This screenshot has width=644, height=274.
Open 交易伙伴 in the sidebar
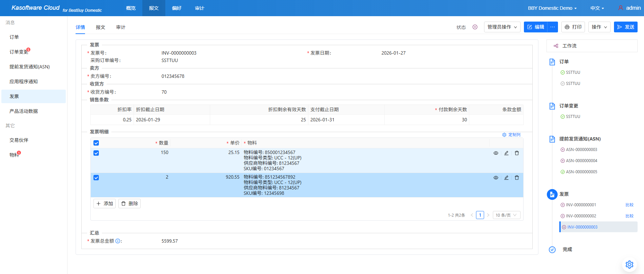(33, 140)
